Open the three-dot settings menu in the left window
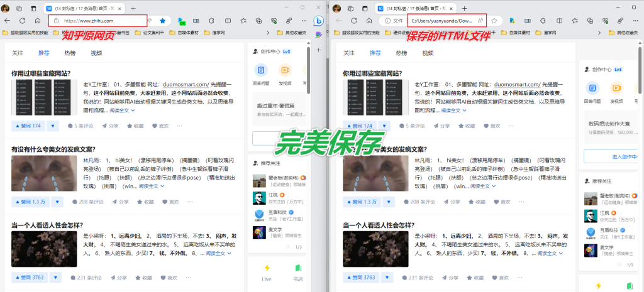 [x=304, y=21]
